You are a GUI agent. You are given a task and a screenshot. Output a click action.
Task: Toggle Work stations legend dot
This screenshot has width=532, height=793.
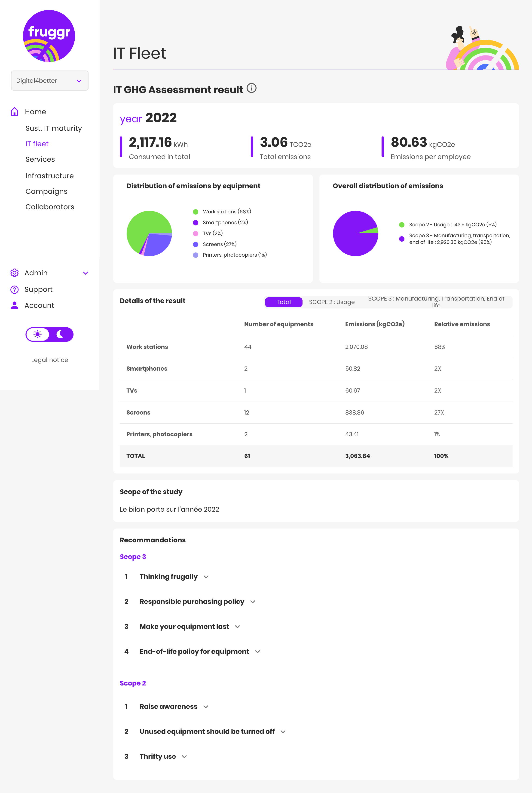point(196,212)
